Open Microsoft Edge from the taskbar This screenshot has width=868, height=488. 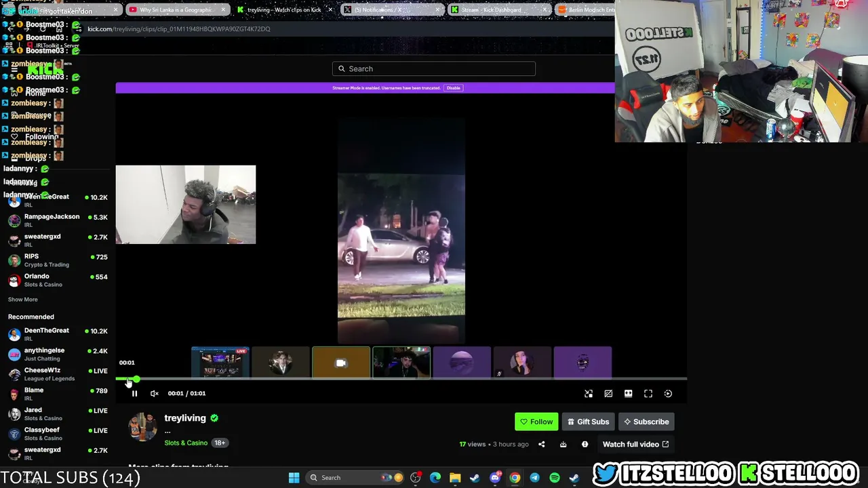pos(435,478)
